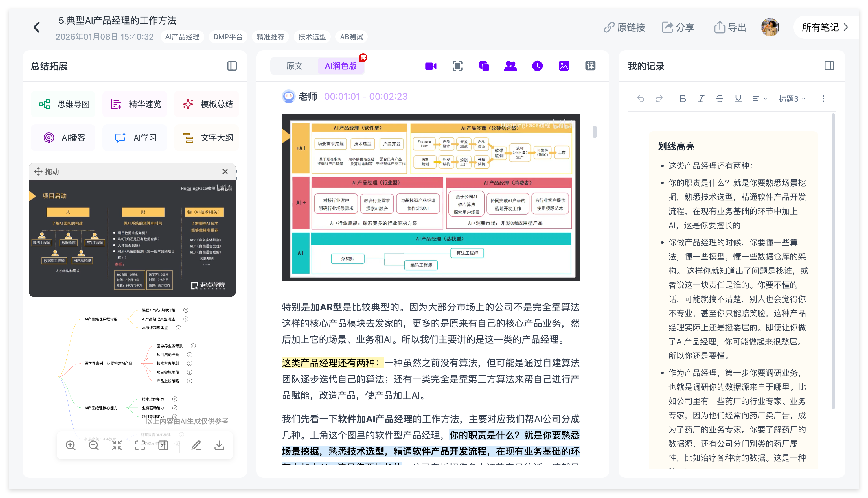Viewport: 868px width, 498px height.
Task: Expand 技术方案规划 node count 9
Action: click(190, 364)
